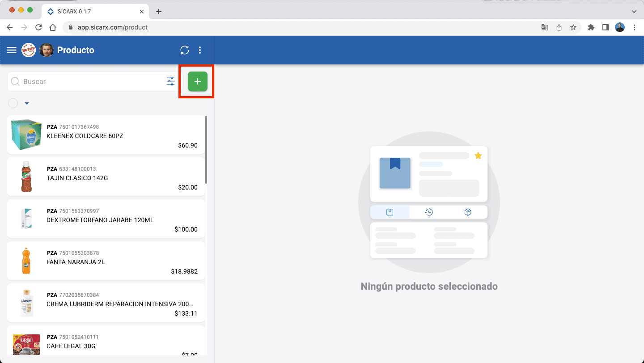Click the Super store logo
644x363 pixels.
point(28,50)
